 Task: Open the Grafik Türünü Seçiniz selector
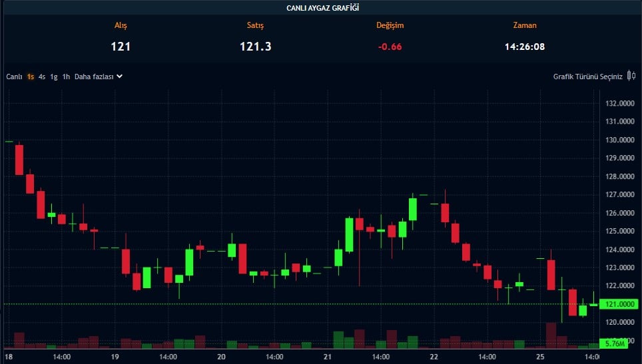tap(587, 77)
